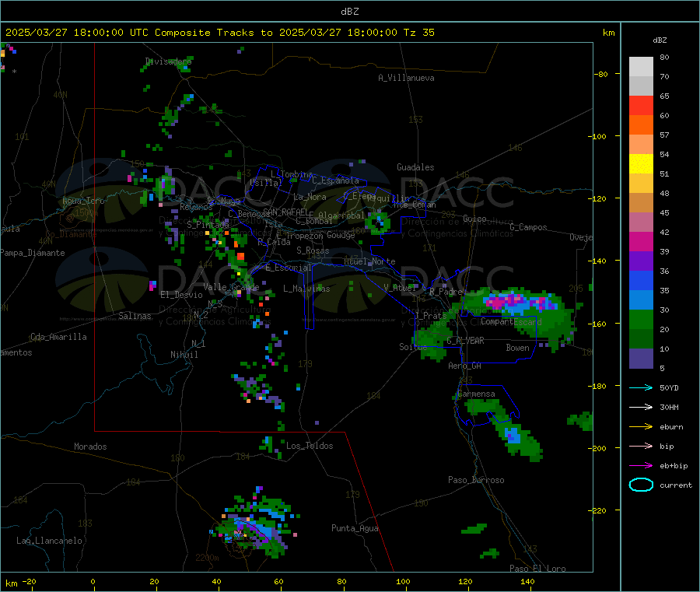Image resolution: width=700 pixels, height=592 pixels.
Task: Pick the blue 35-36 dBZ color swatch
Action: point(641,280)
